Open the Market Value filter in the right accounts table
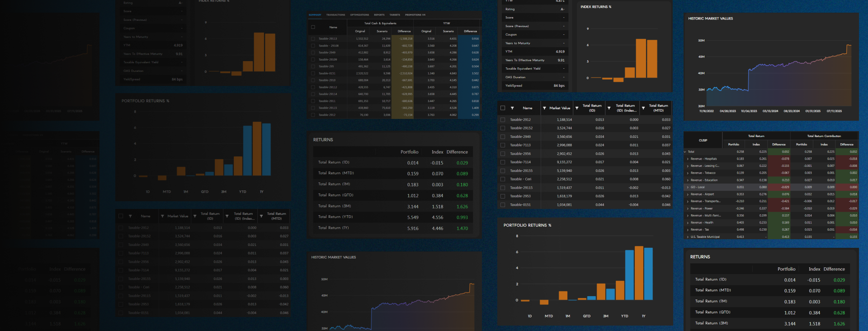Image resolution: width=868 pixels, height=331 pixels. coord(544,108)
